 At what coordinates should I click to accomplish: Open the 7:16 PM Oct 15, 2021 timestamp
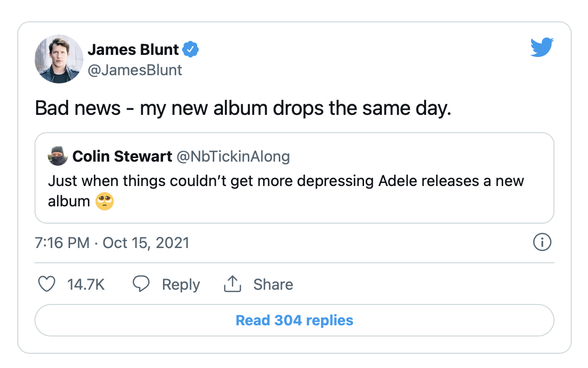(112, 242)
